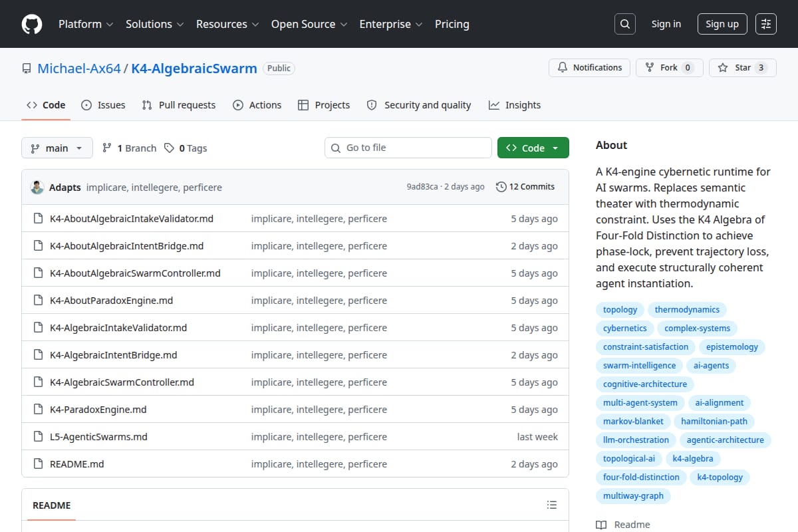Expand the Enterprise menu
The height and width of the screenshot is (532, 798).
click(x=391, y=24)
